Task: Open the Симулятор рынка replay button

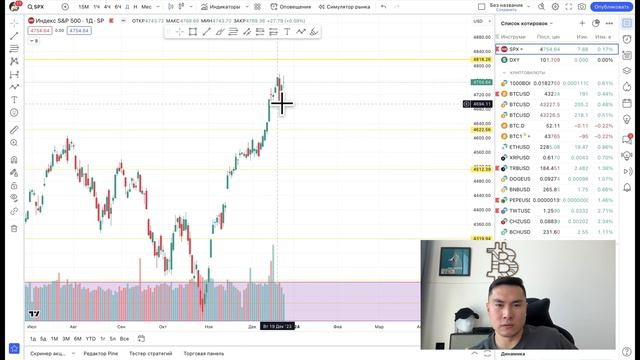Action: point(344,7)
